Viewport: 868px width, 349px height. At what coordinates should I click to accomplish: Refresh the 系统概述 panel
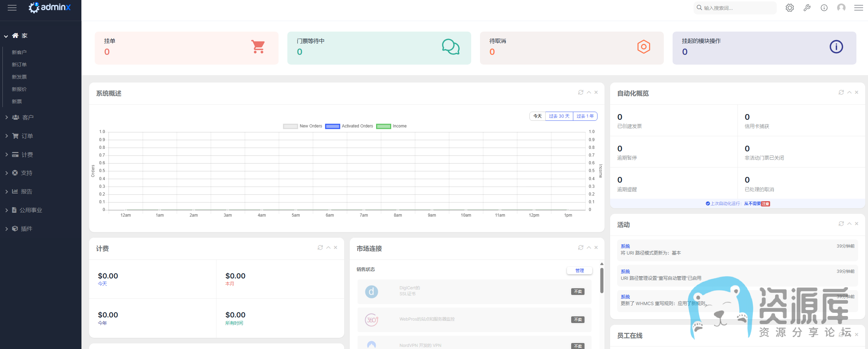pos(581,92)
